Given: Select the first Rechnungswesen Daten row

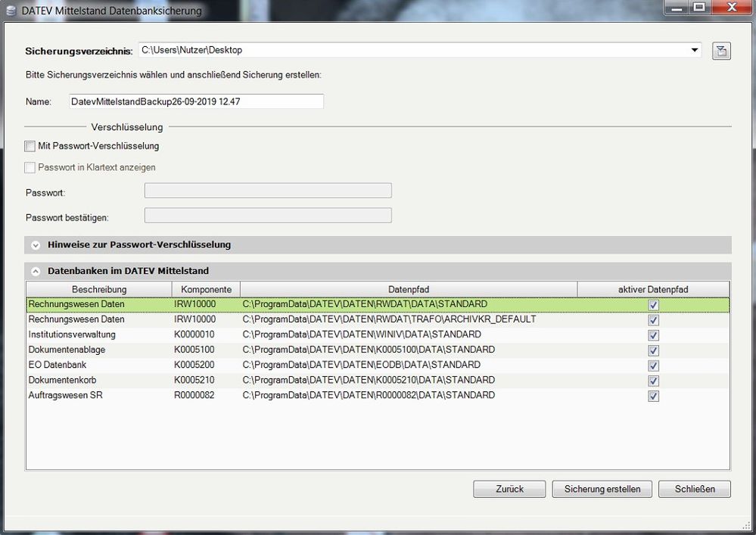Looking at the screenshot, I should pos(76,304).
